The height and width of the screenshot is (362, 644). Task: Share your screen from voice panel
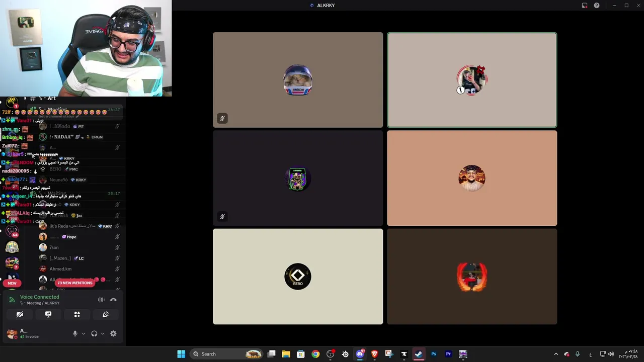point(48,314)
